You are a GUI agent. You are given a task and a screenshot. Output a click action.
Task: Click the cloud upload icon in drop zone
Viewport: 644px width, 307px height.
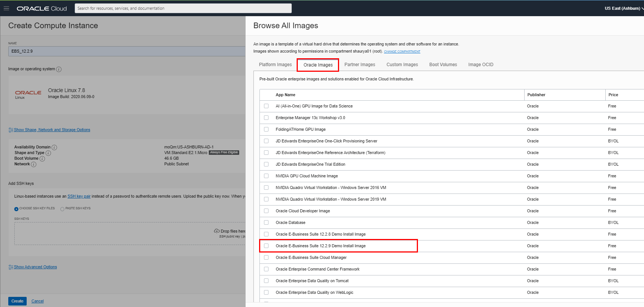pyautogui.click(x=217, y=231)
